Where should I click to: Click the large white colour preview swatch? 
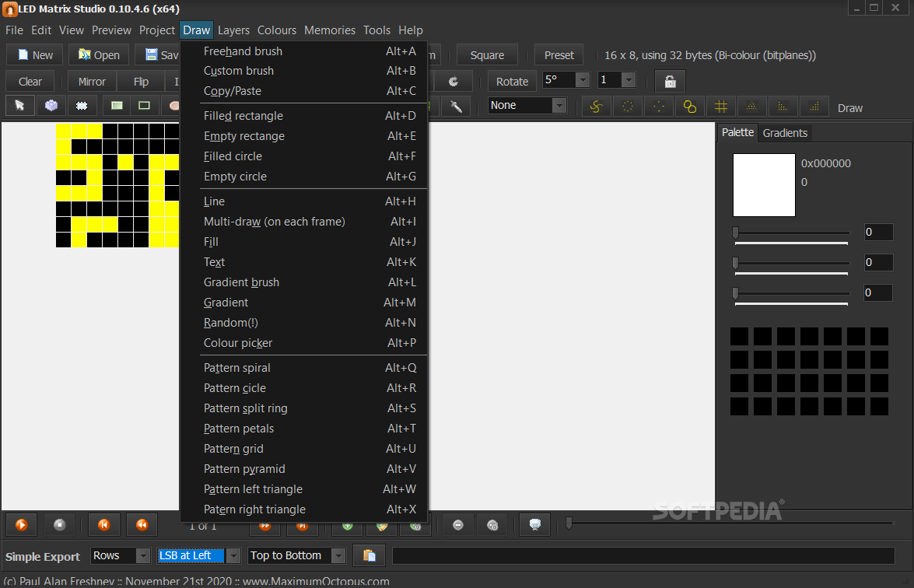(x=764, y=185)
